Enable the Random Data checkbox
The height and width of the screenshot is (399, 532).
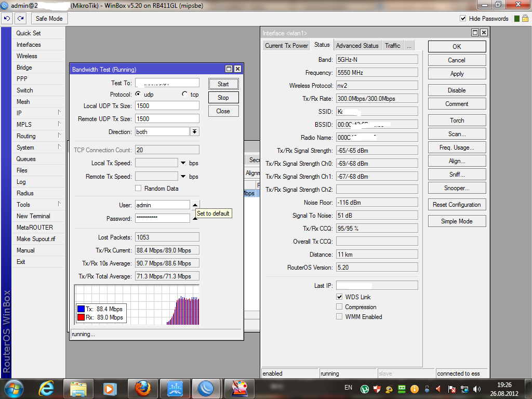(x=138, y=189)
